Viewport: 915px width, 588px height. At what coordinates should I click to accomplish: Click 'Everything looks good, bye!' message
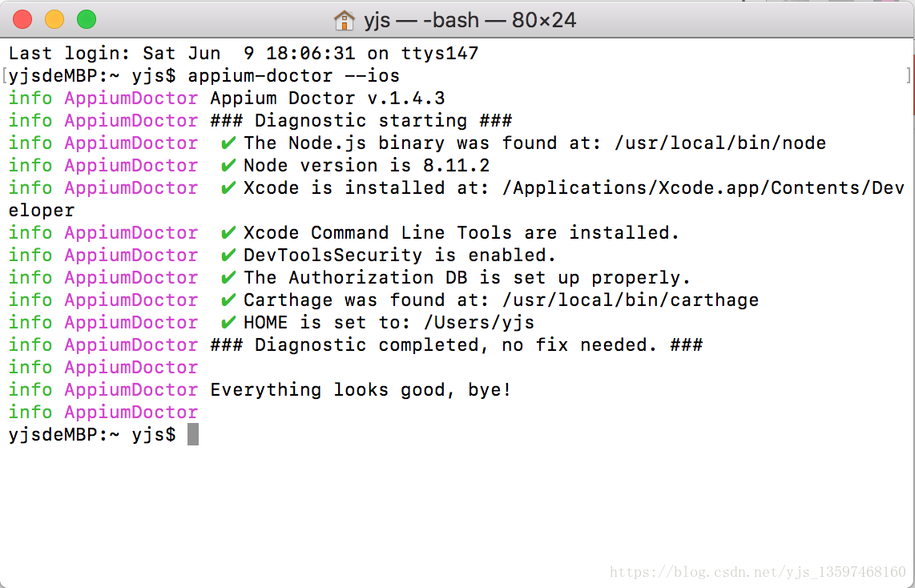[361, 390]
